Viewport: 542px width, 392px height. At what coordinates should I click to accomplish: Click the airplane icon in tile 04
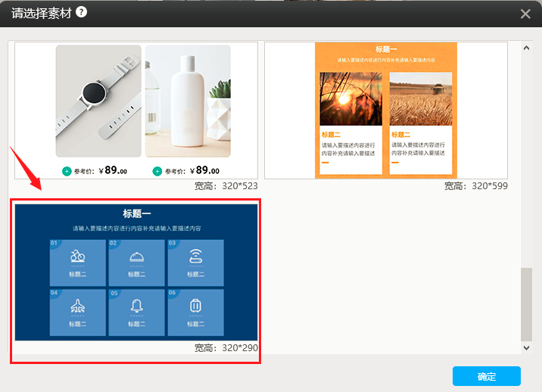77,306
